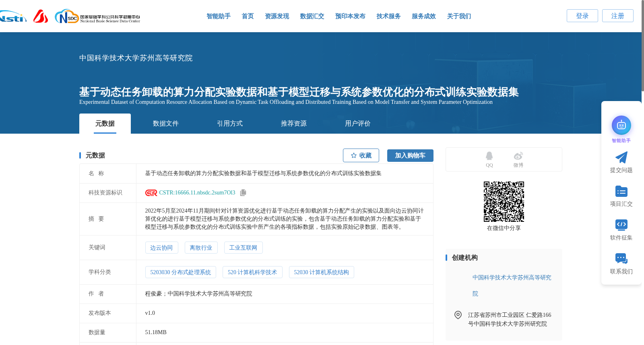This screenshot has width=644, height=345.
Task: Click the abstract paragraph text
Action: pyautogui.click(x=285, y=219)
